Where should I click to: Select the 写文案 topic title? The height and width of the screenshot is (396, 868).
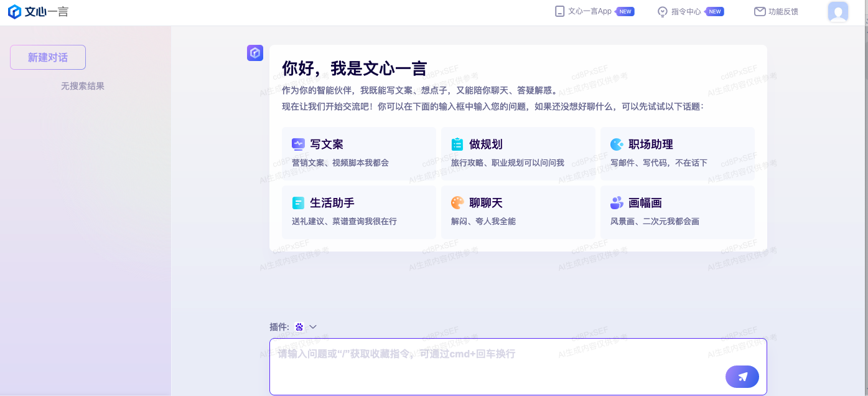(x=327, y=144)
